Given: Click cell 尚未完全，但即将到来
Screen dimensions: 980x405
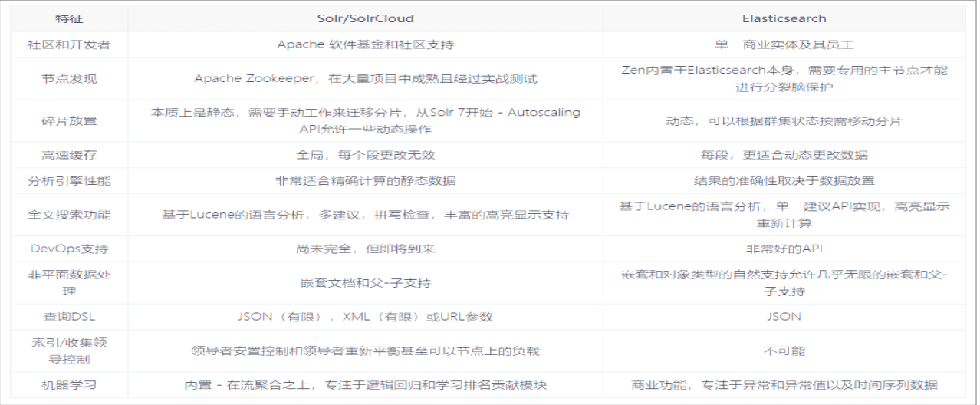Looking at the screenshot, I should pos(365,249).
